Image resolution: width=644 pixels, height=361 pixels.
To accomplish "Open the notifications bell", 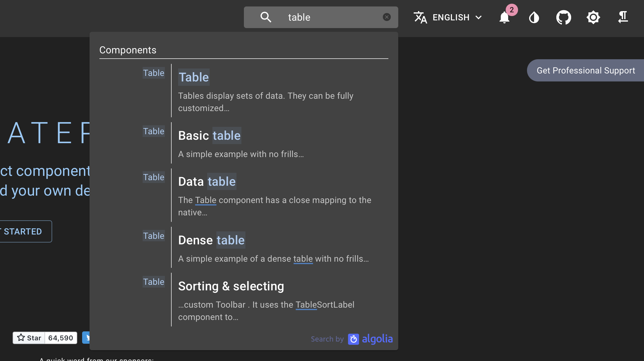I will pyautogui.click(x=504, y=18).
